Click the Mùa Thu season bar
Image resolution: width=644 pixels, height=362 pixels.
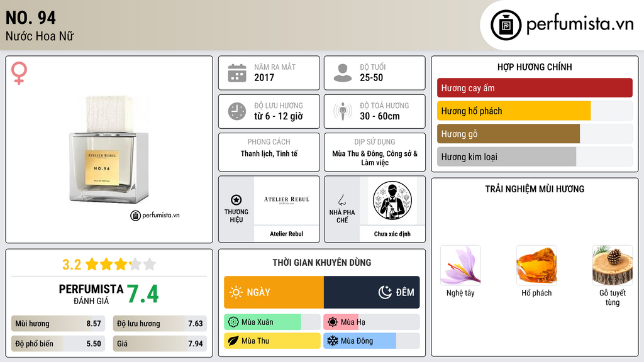pos(272,341)
